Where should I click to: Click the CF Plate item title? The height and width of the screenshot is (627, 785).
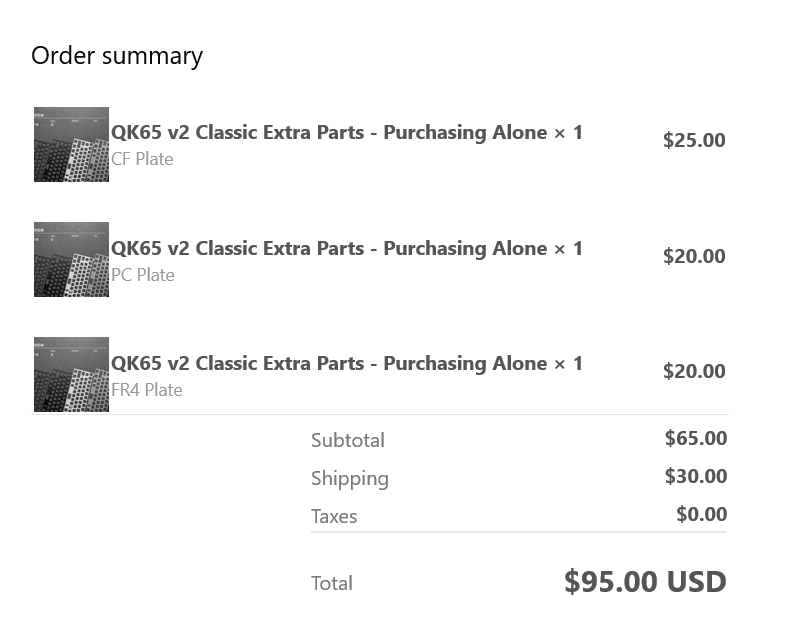[x=346, y=133]
